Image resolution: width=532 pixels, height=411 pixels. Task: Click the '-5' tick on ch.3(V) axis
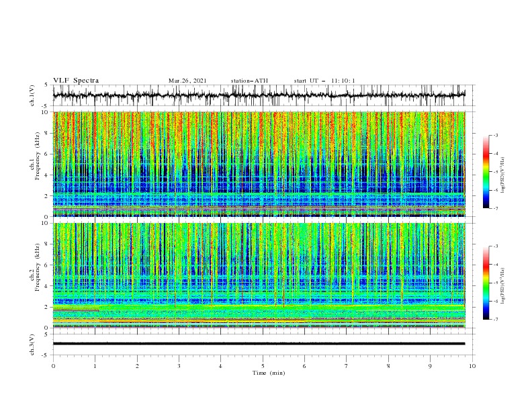tap(46, 356)
